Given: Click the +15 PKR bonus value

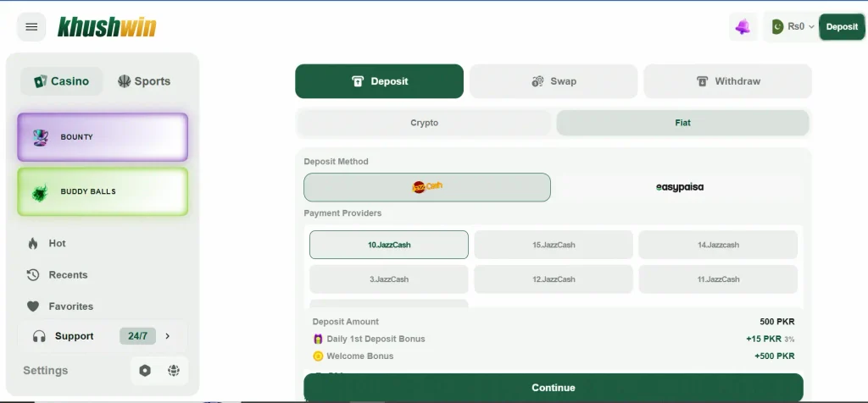Looking at the screenshot, I should (x=764, y=339).
